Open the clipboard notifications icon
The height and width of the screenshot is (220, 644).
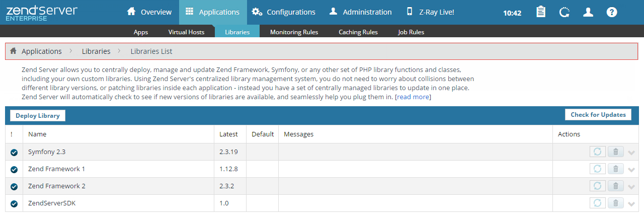(541, 12)
